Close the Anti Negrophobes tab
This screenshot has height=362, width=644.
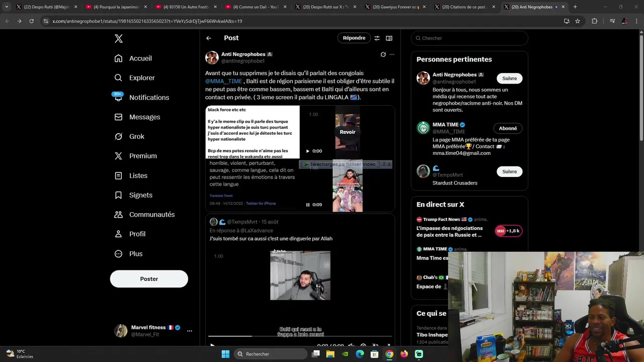tap(562, 7)
